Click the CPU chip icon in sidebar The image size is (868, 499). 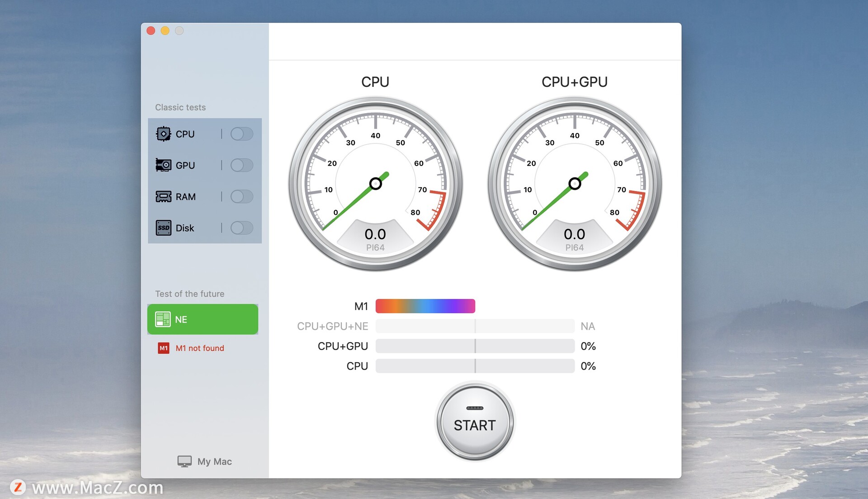[163, 134]
